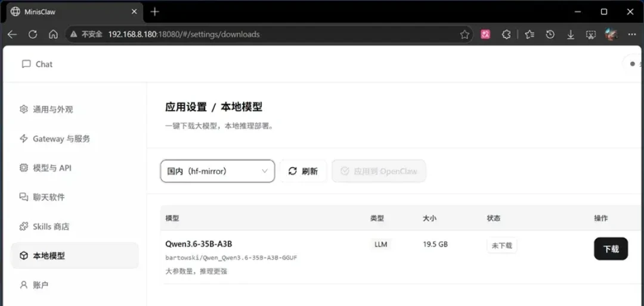
Task: Click the 类型 column header
Action: click(377, 218)
